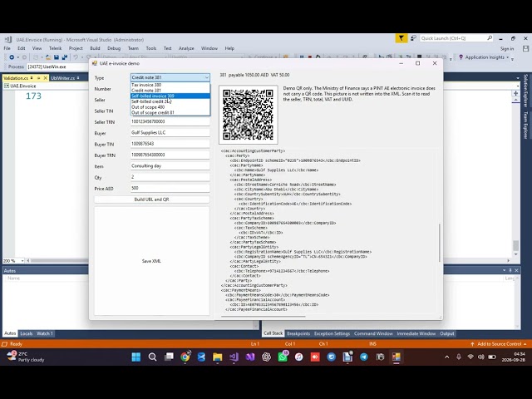Click the Save All toolbar icon
The width and height of the screenshot is (532, 399).
click(65, 57)
